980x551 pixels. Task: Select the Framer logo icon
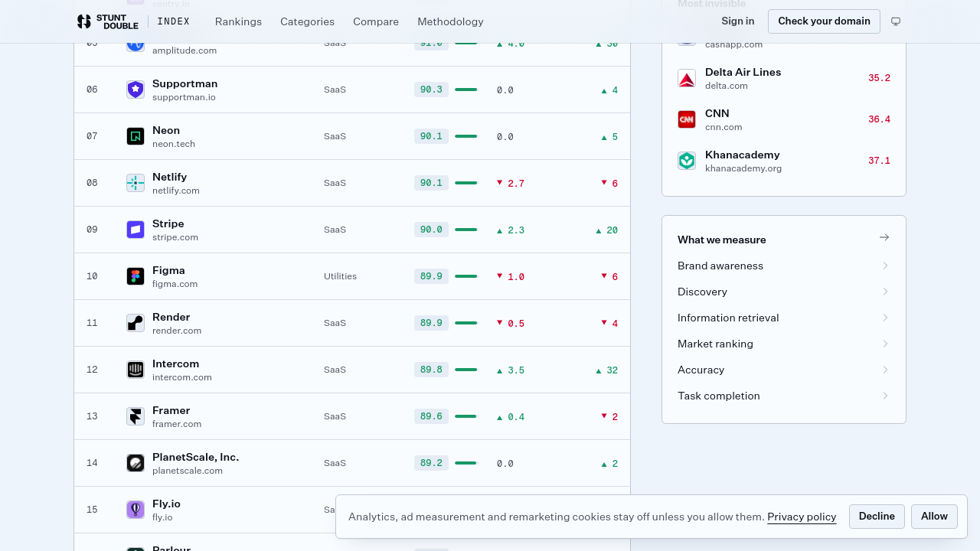tap(136, 416)
